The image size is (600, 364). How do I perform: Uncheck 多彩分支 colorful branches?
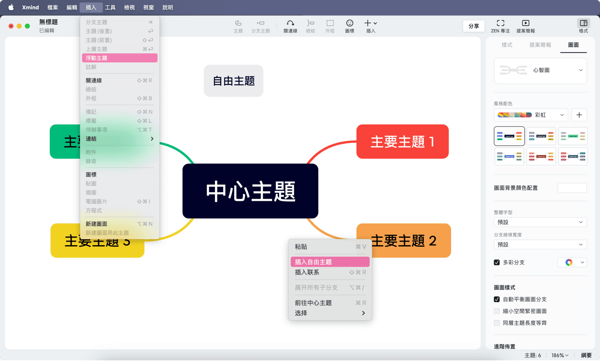(x=497, y=262)
